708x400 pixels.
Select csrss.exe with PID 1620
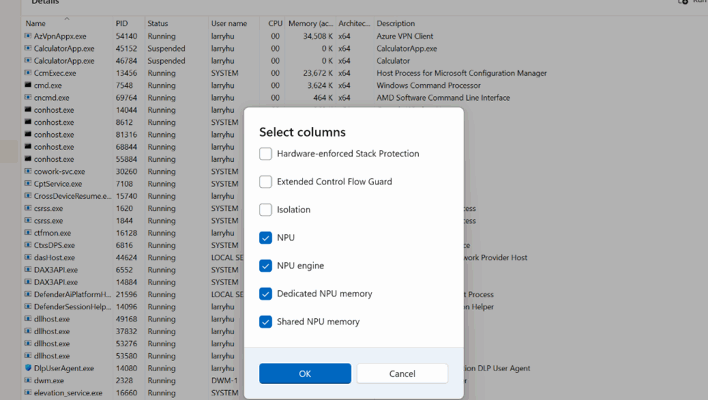(x=48, y=208)
